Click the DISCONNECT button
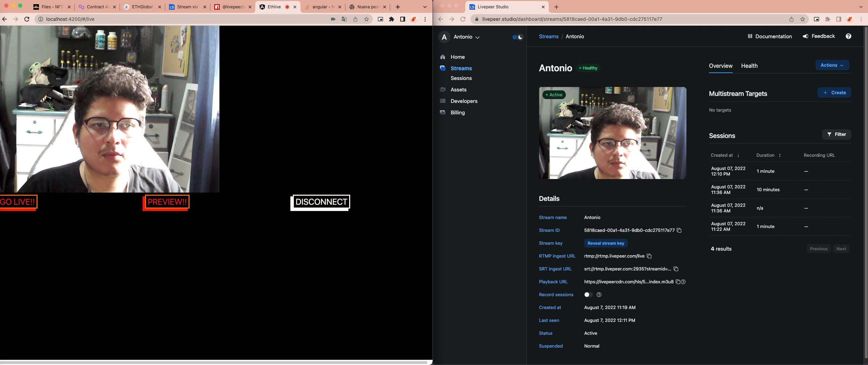Viewport: 868px width, 365px height. (321, 202)
